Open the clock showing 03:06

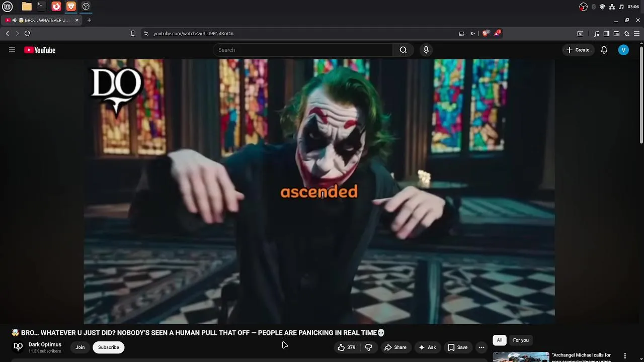pos(633,7)
